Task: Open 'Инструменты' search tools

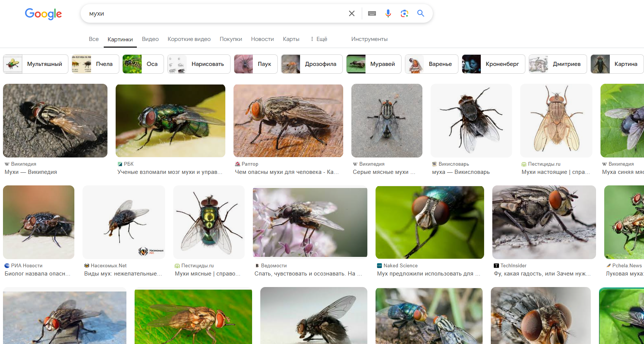Action: [369, 39]
